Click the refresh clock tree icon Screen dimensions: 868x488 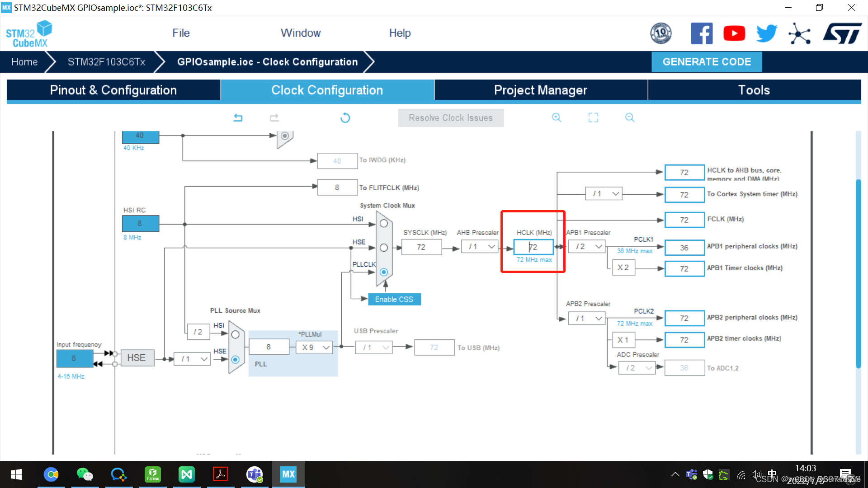[345, 118]
